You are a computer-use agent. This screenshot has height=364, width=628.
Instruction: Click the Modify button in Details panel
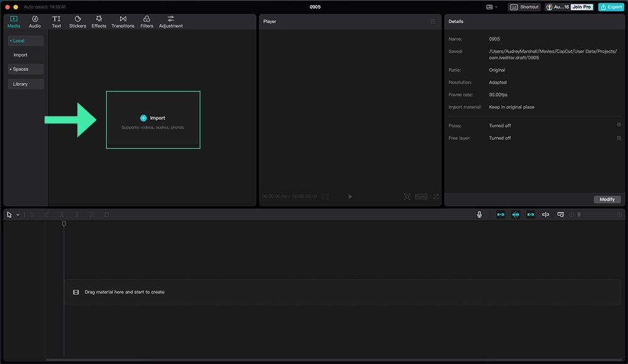[x=607, y=199]
